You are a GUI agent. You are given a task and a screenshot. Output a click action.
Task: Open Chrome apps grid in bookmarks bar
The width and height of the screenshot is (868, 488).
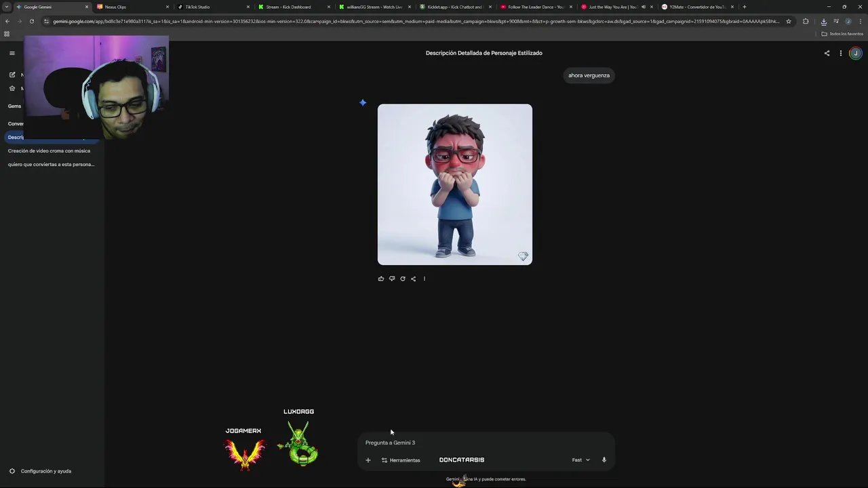point(7,34)
